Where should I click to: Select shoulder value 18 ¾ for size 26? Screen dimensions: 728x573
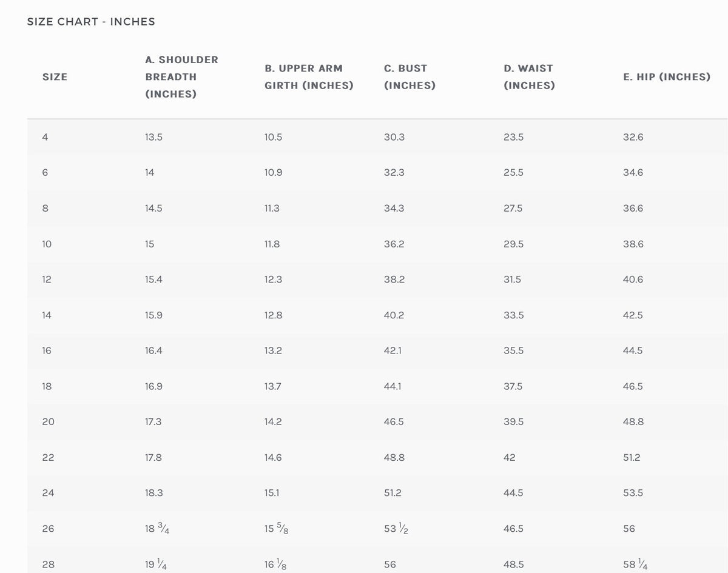157,529
